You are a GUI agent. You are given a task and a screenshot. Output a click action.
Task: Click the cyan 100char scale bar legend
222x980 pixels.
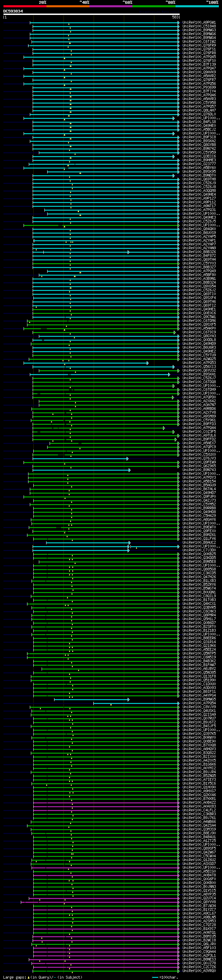tap(155, 977)
